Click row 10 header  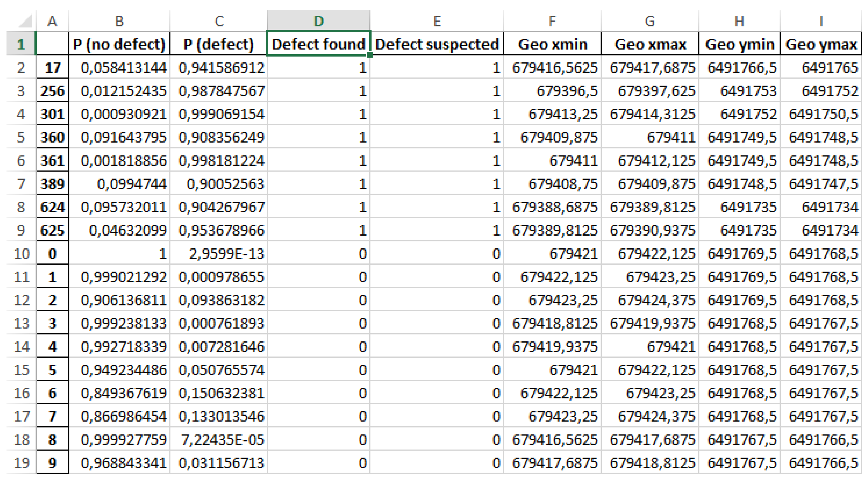click(21, 253)
